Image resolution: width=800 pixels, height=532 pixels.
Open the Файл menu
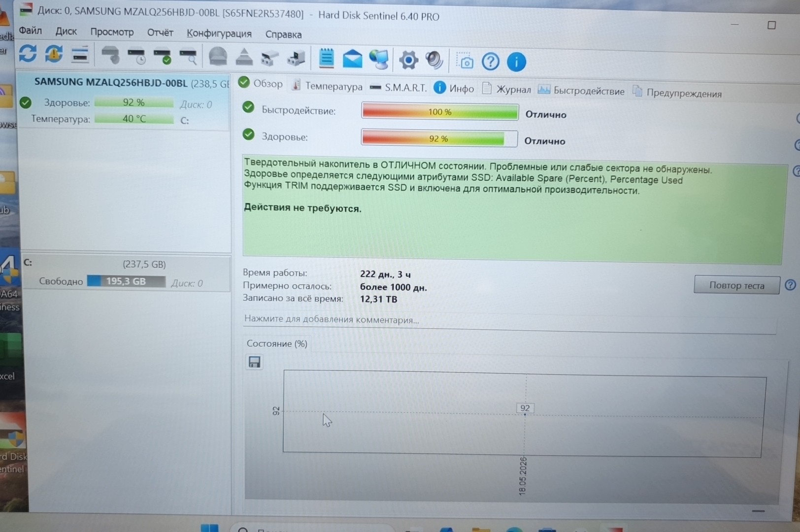(31, 31)
